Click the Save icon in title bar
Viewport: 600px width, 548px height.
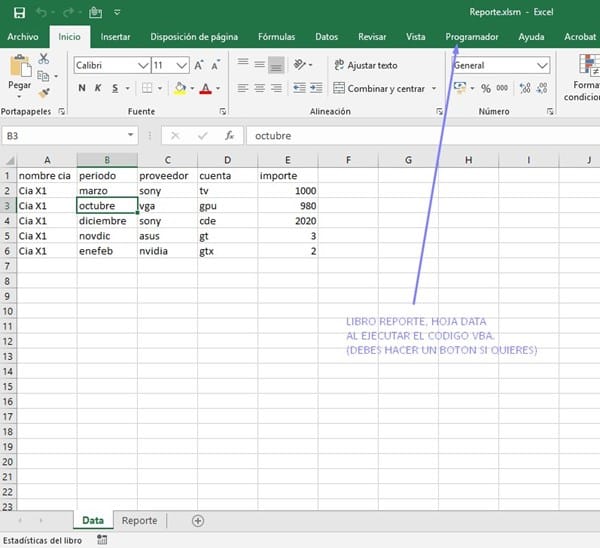pos(19,13)
